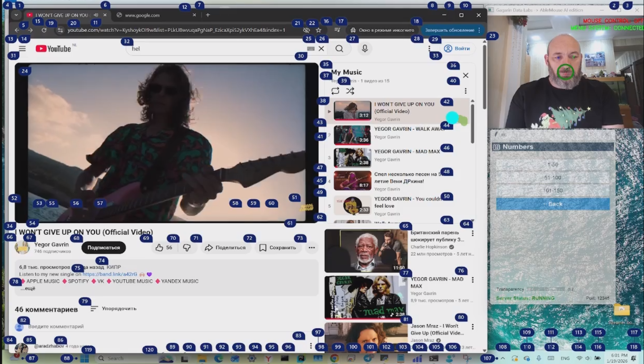Click the Wi-Fi icon in system tray
The height and width of the screenshot is (364, 644).
[x=579, y=358]
